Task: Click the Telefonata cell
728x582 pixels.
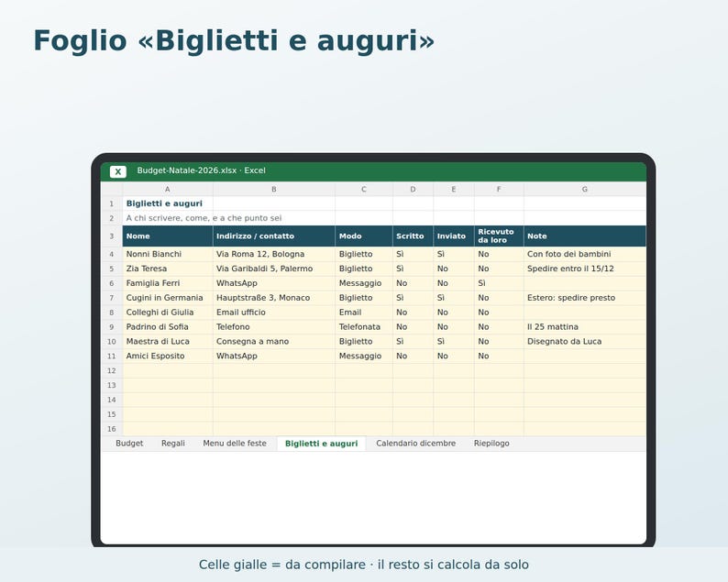Action: click(x=363, y=326)
